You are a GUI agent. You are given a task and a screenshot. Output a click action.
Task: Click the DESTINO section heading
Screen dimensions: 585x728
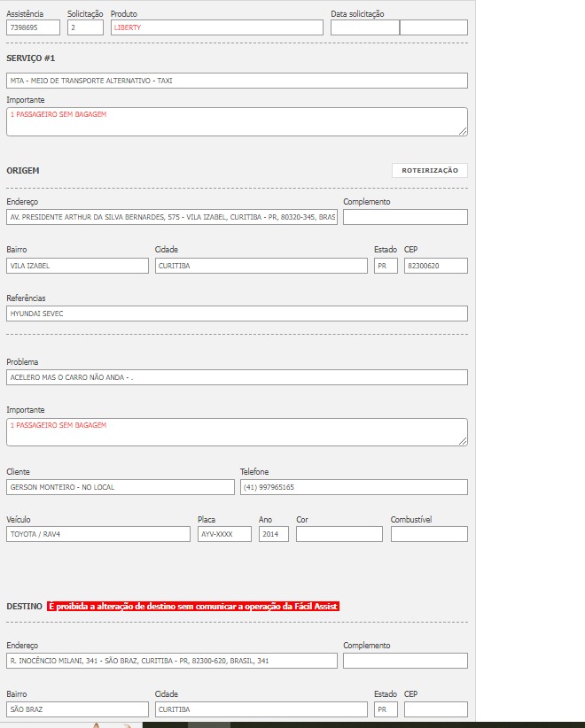pyautogui.click(x=24, y=607)
